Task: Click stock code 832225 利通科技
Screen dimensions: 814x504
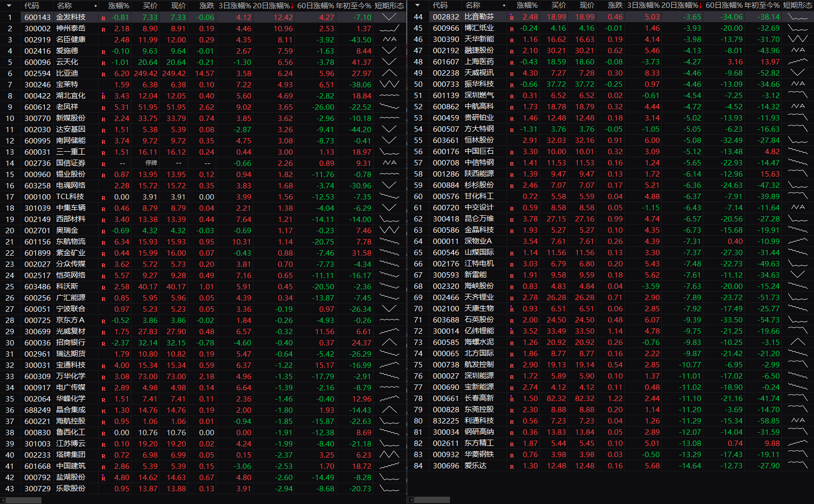Action: 446,421
